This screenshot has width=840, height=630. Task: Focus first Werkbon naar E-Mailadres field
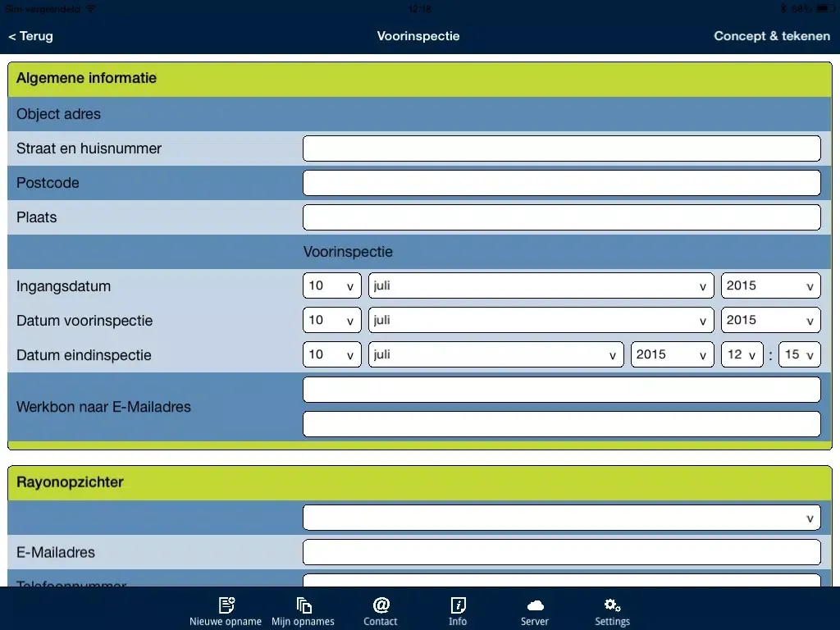[x=561, y=390]
